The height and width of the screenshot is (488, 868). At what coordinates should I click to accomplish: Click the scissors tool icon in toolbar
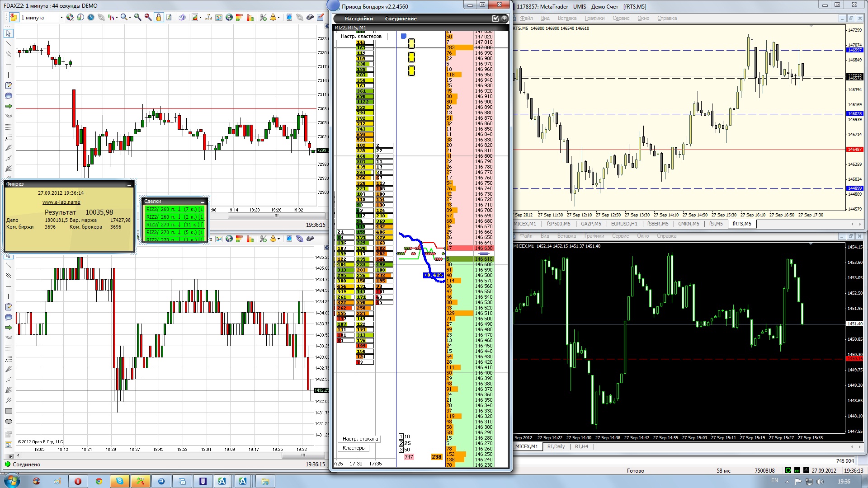[263, 17]
